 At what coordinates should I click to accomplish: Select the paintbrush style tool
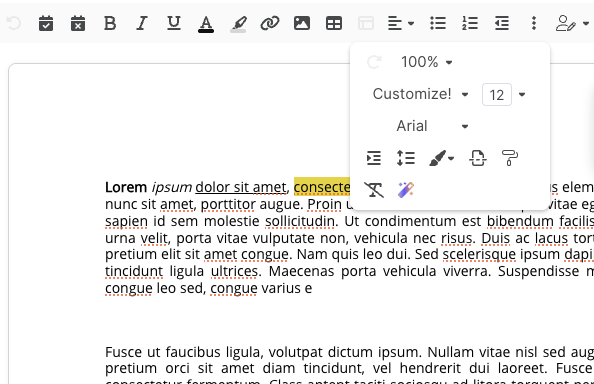[438, 158]
